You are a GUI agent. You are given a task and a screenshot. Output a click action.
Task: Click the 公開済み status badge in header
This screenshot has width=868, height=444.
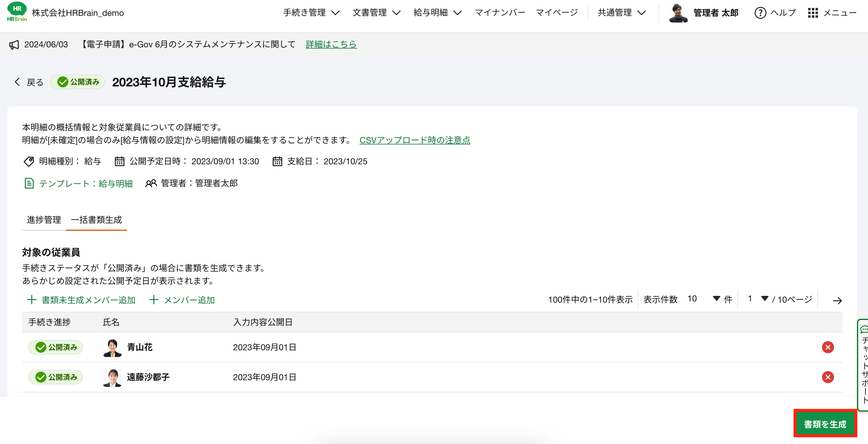(78, 82)
